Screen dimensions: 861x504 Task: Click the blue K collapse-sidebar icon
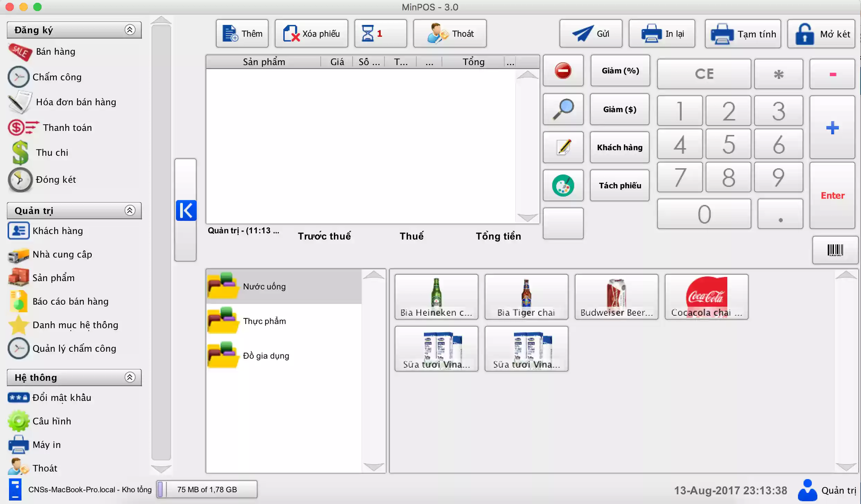(x=186, y=210)
